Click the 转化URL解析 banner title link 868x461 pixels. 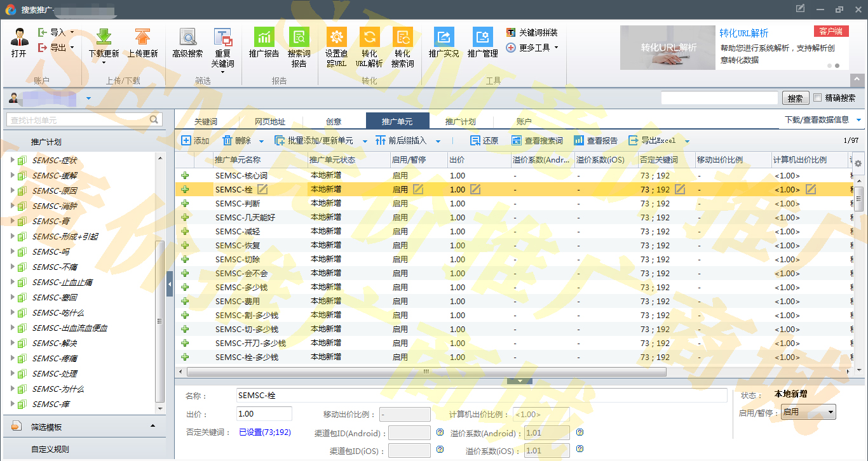point(744,33)
